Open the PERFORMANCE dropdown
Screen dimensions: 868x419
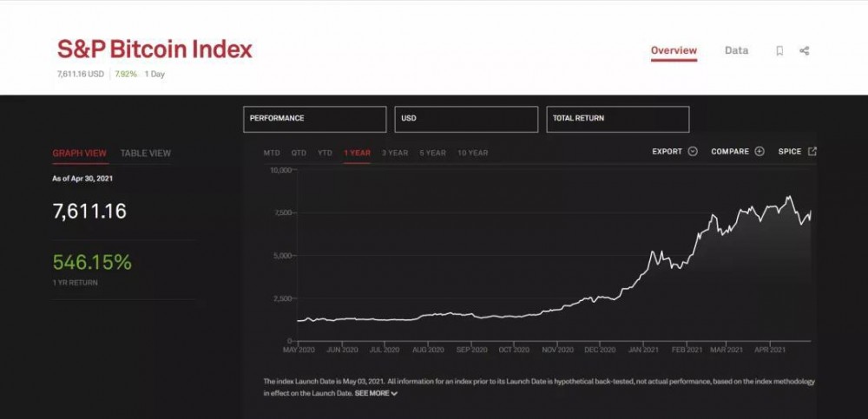[x=314, y=119]
